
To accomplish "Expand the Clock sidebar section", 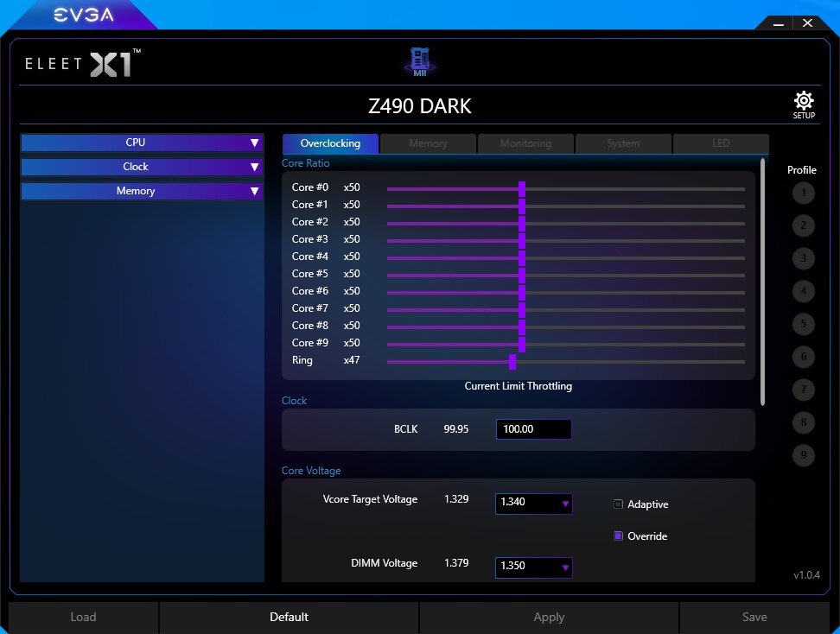I will click(142, 167).
